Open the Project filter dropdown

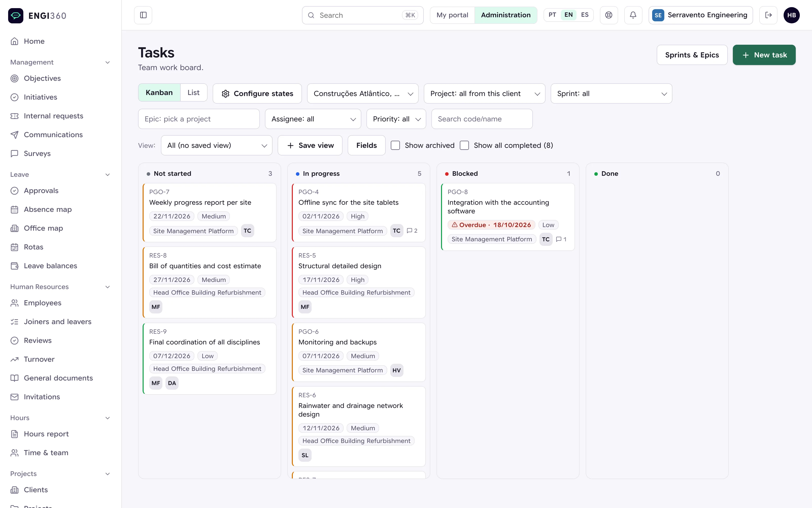pyautogui.click(x=484, y=93)
